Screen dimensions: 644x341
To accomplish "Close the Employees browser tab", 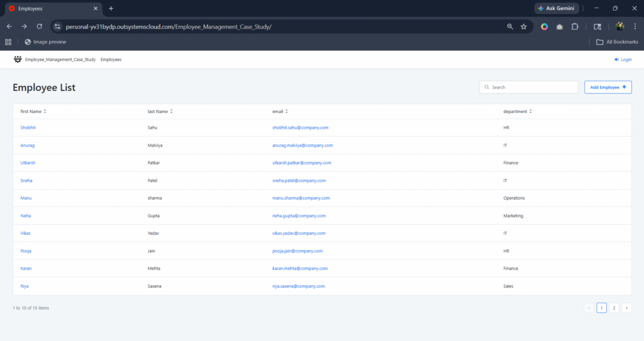I will (x=96, y=8).
